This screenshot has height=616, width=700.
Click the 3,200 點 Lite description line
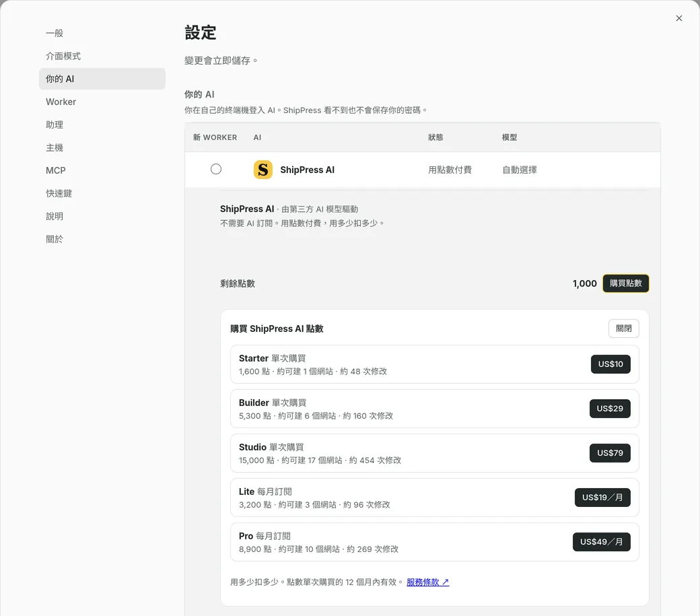pos(314,505)
